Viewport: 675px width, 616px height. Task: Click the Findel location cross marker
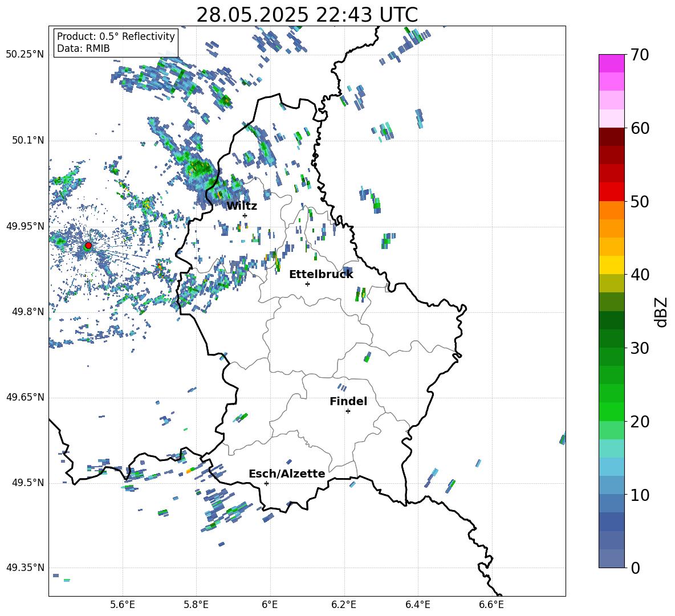348,411
